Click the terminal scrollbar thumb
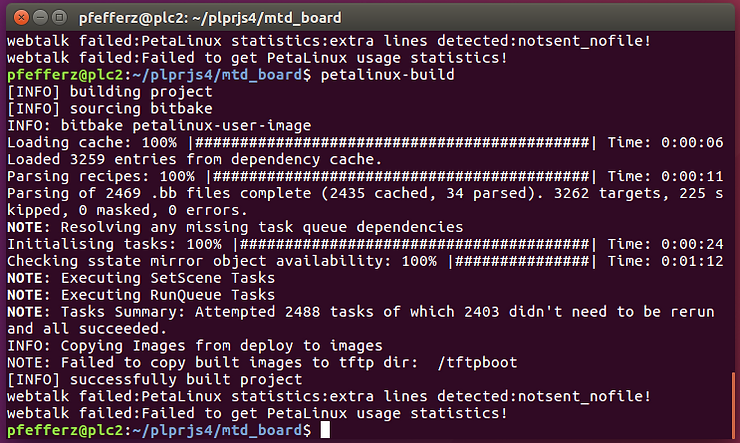740x443 pixels. tap(733, 405)
